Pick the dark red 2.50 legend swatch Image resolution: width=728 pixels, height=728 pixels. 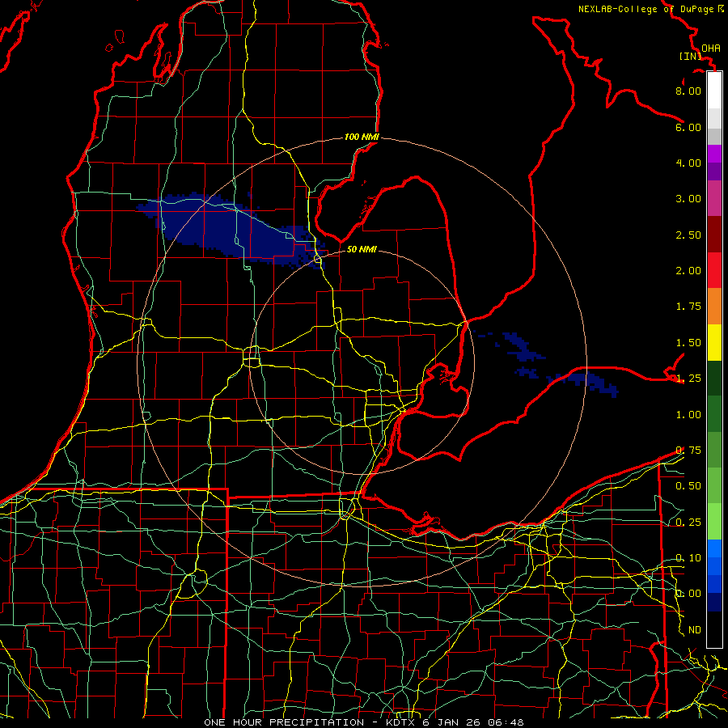pyautogui.click(x=714, y=235)
